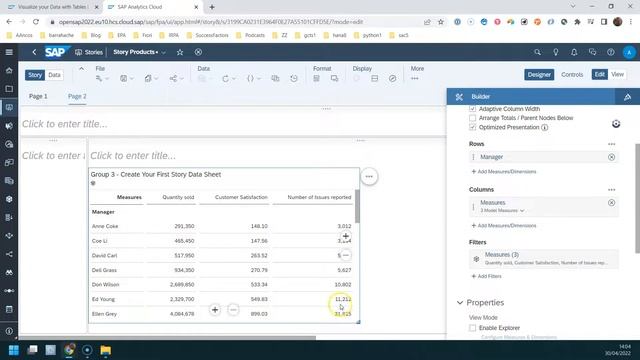
Task: Open the Builder wrench icon
Action: 459,97
